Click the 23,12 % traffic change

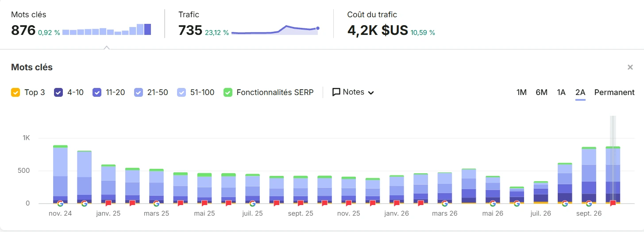pyautogui.click(x=217, y=33)
